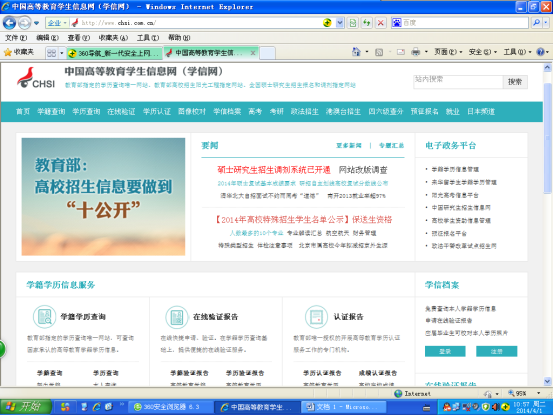Click the compatibility view icon

353,23
